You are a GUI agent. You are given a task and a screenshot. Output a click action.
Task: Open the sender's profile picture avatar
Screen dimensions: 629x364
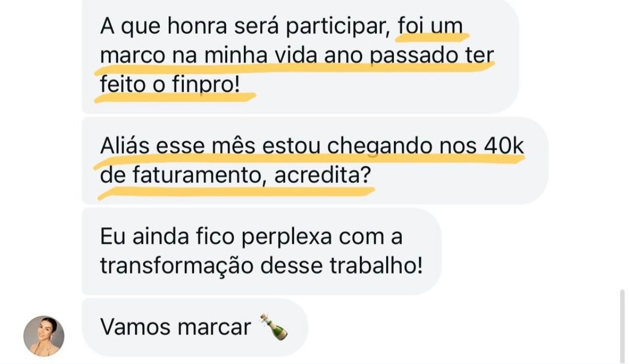[x=44, y=336]
